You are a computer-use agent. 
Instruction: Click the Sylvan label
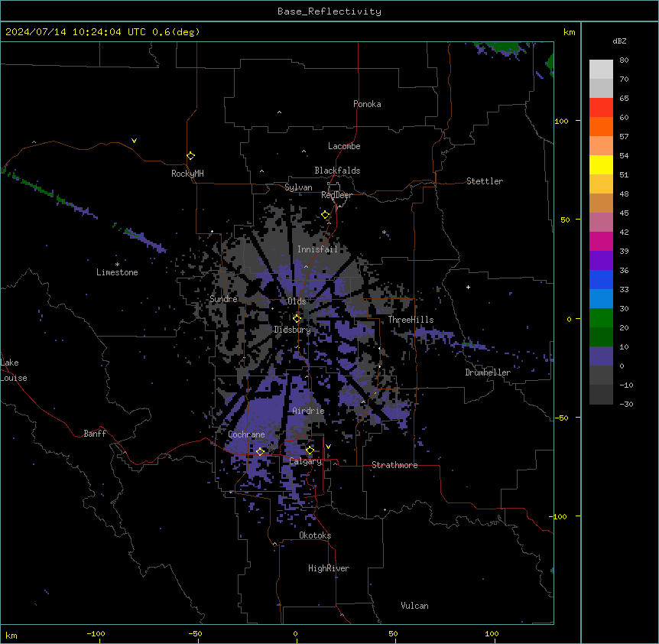pos(298,187)
